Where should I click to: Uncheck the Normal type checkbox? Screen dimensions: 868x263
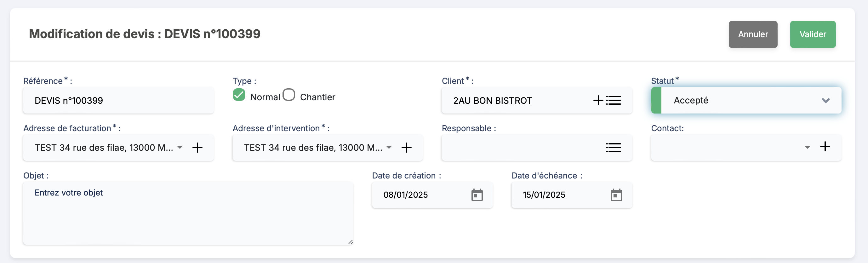pos(239,95)
